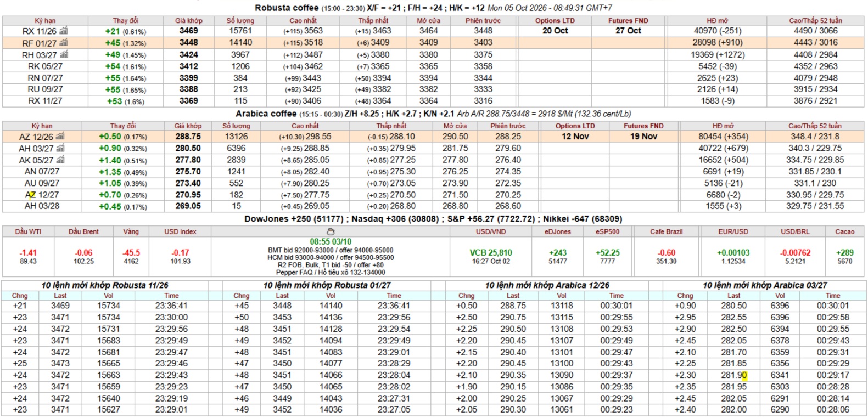Screen dimensions: 868x418
Task: Click the "Cacao" column header
Action: pos(844,232)
